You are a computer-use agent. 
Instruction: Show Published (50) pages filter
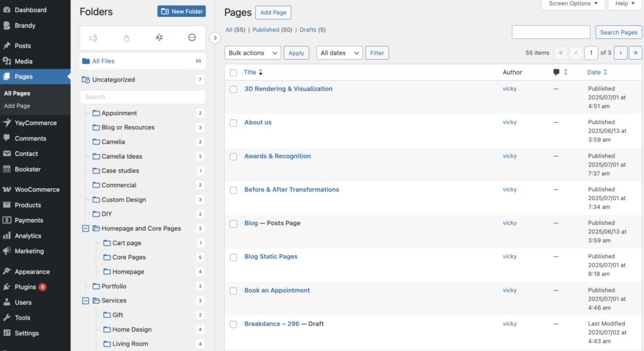point(272,30)
